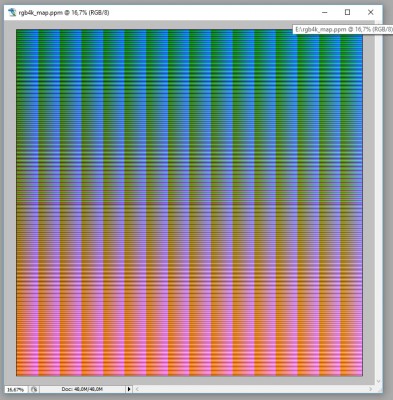Click the dark horizontal line mid-canvas
The height and width of the screenshot is (400, 393).
(189, 204)
